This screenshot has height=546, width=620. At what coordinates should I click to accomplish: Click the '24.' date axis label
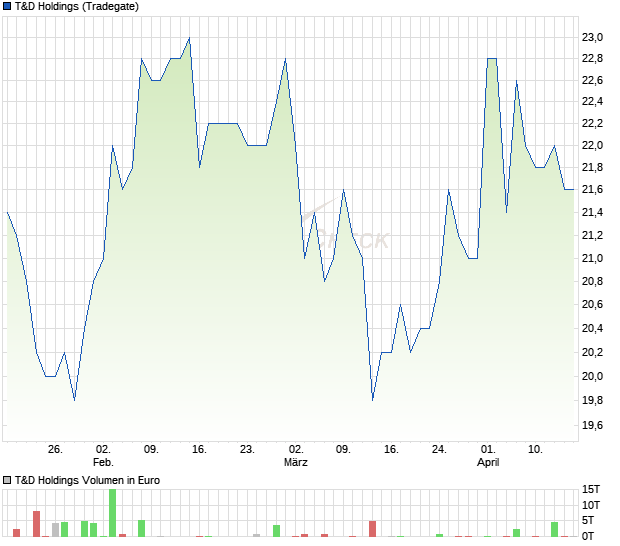[x=439, y=449]
